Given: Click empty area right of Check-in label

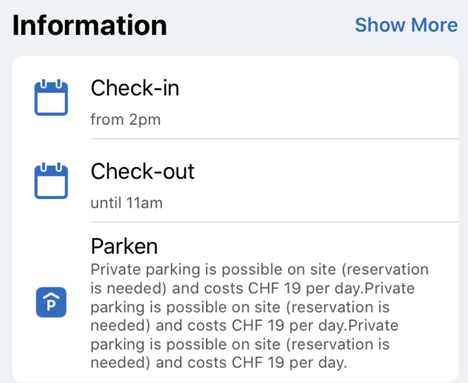Looking at the screenshot, I should click(x=317, y=88).
